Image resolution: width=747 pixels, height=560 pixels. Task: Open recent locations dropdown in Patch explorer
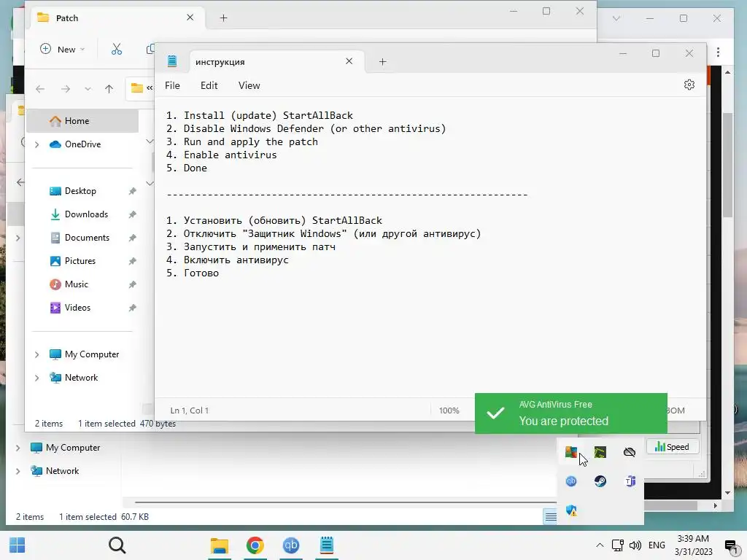88,89
